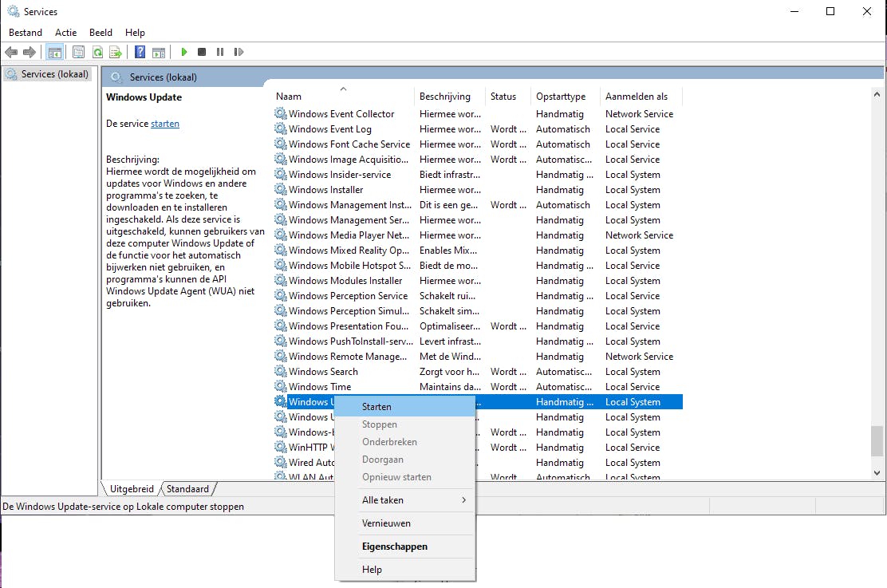Image resolution: width=887 pixels, height=588 pixels.
Task: Select the Windows Search gear icon
Action: tap(280, 371)
